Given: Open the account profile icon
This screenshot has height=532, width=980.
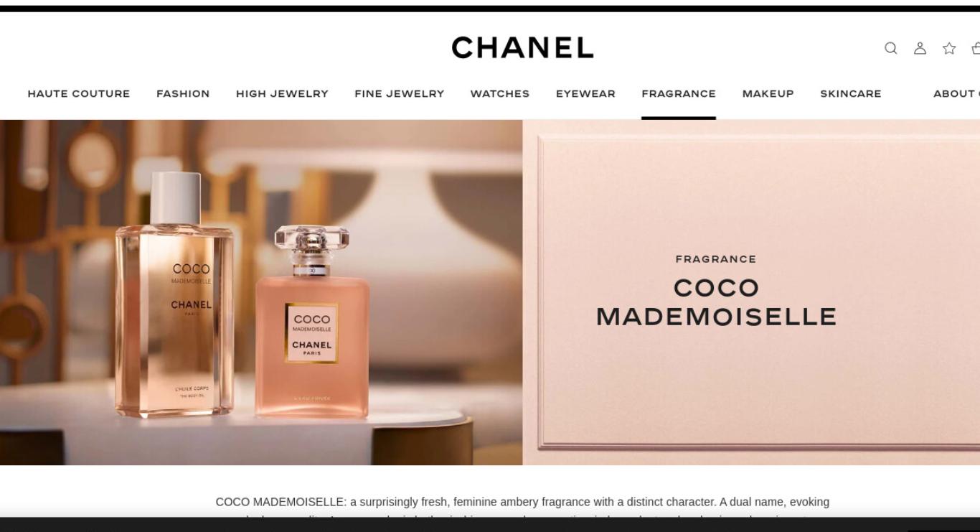Looking at the screenshot, I should (920, 48).
